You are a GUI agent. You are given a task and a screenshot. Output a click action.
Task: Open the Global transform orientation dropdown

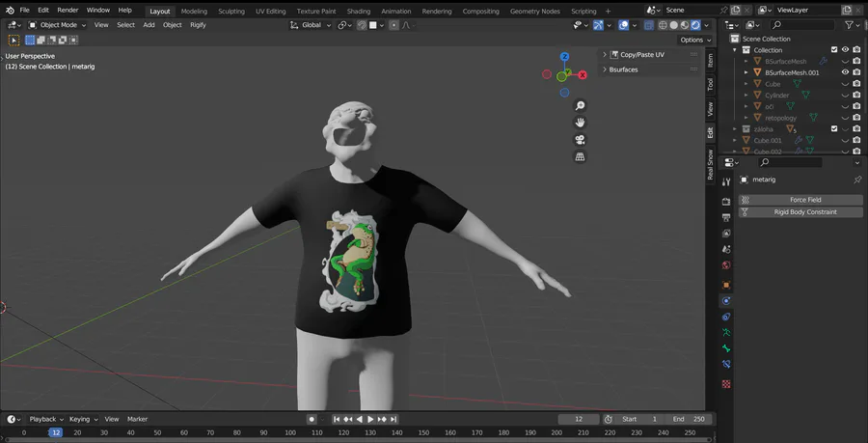pyautogui.click(x=311, y=25)
